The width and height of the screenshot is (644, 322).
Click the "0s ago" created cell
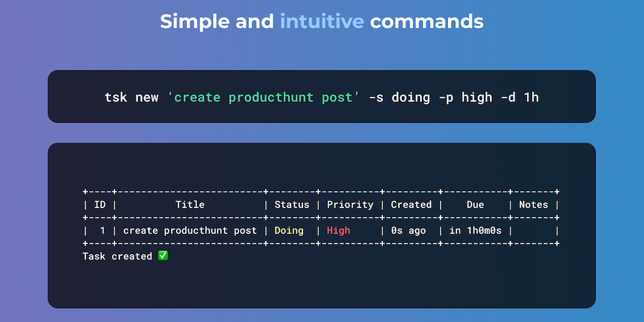(x=408, y=230)
